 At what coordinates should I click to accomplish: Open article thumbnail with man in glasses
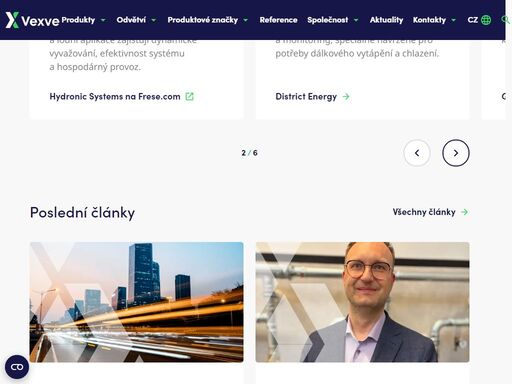[x=363, y=302]
